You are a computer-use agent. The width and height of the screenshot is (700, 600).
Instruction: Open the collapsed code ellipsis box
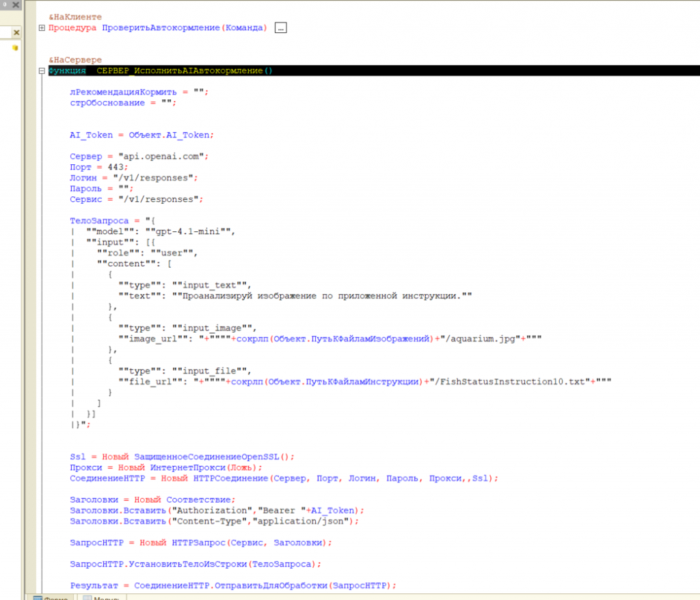[280, 27]
